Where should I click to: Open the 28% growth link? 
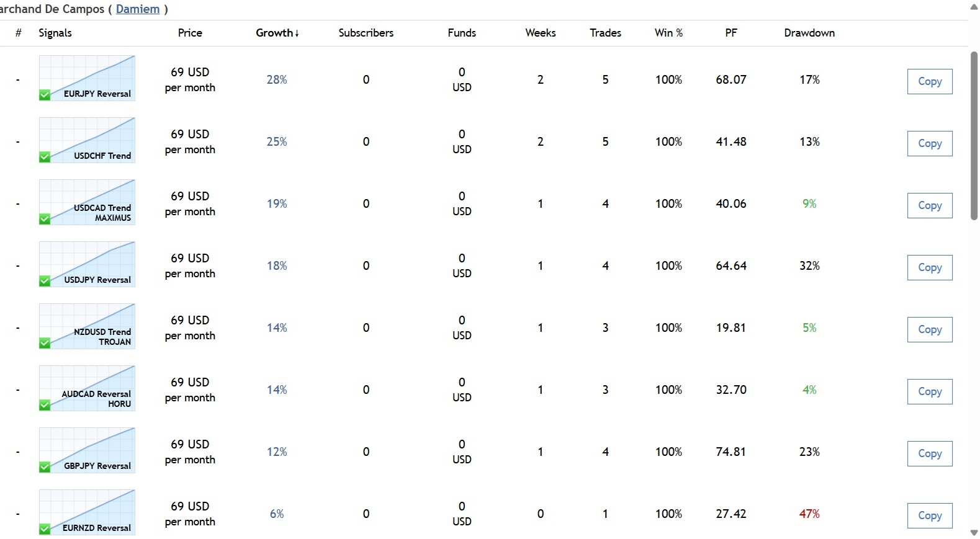tap(277, 80)
